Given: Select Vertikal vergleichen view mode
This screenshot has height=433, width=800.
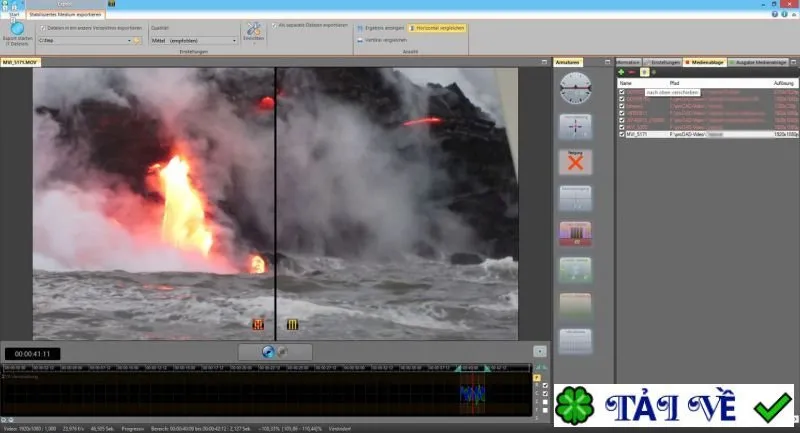Looking at the screenshot, I should click(382, 40).
